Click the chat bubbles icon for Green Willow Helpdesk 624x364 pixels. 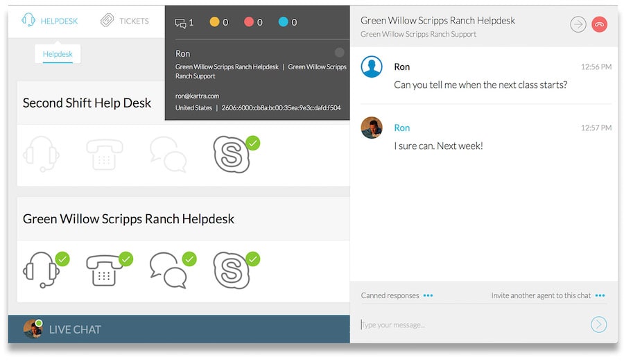168,270
